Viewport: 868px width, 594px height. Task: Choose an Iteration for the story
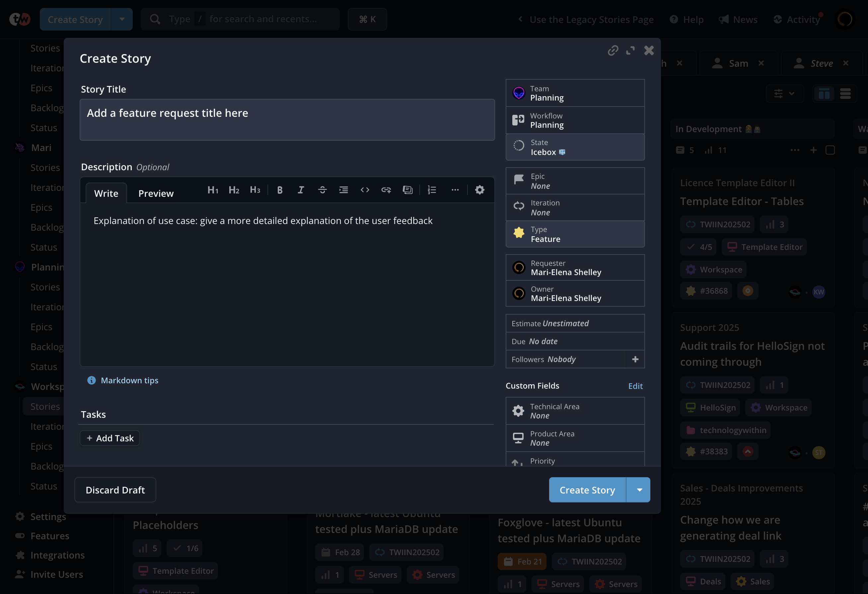click(x=575, y=207)
